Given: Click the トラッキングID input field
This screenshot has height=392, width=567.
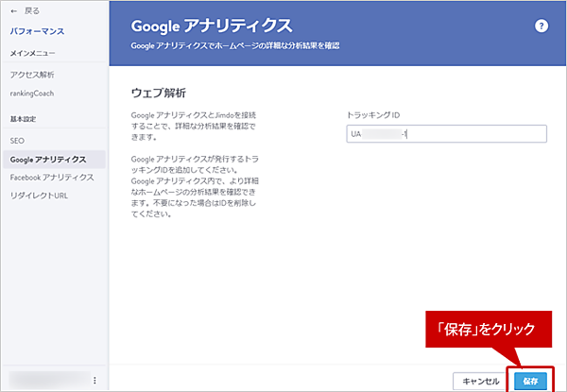Looking at the screenshot, I should [x=446, y=133].
